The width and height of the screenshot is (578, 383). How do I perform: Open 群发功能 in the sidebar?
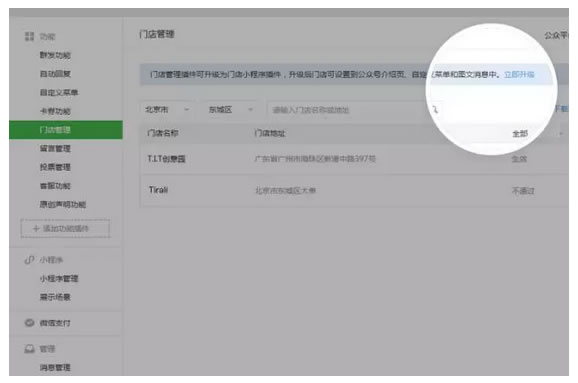point(55,55)
